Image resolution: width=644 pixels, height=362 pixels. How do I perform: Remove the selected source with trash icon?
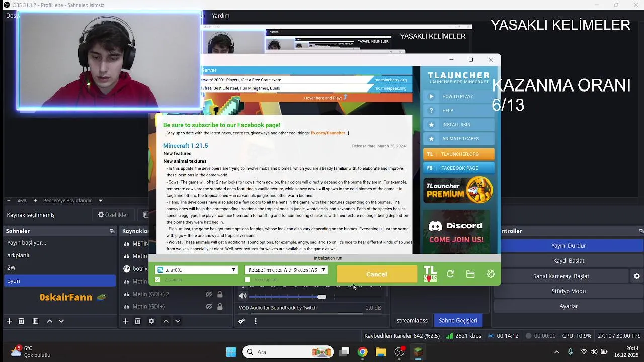click(137, 321)
